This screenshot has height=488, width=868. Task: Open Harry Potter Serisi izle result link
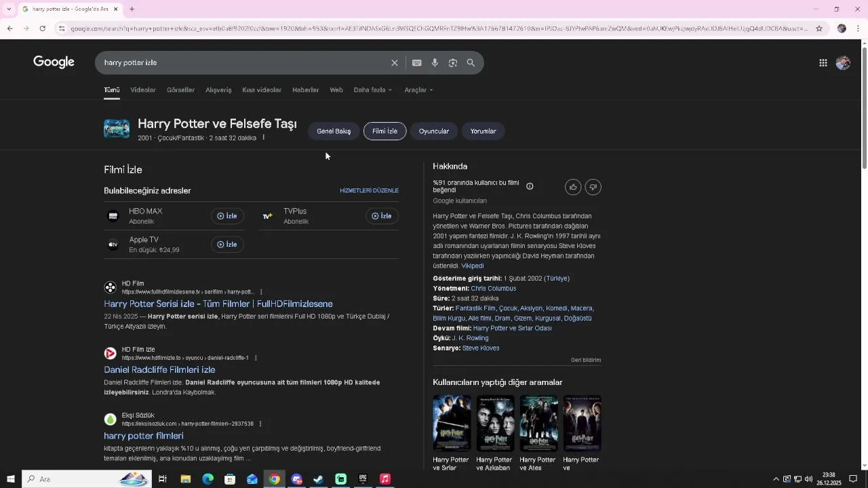pyautogui.click(x=218, y=304)
